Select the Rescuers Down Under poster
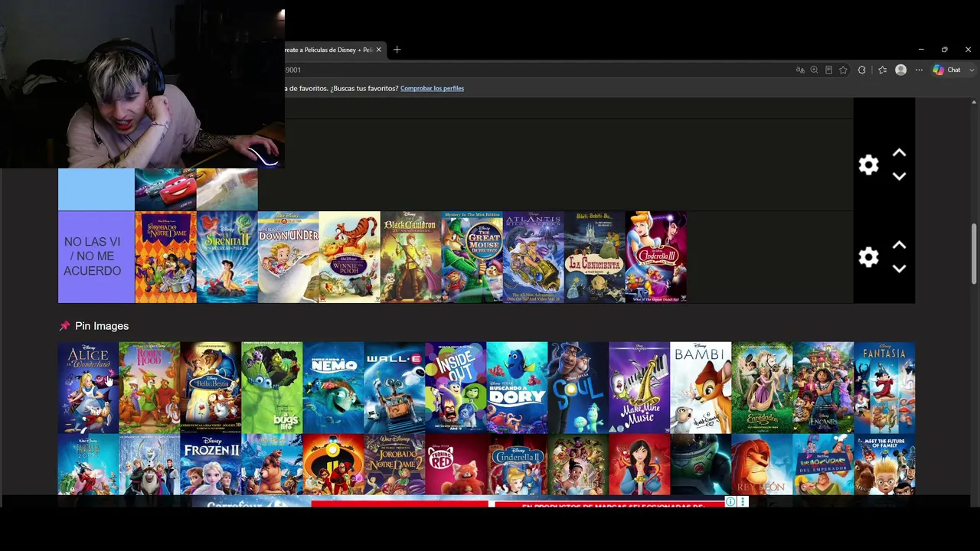The height and width of the screenshot is (551, 980). tap(288, 257)
